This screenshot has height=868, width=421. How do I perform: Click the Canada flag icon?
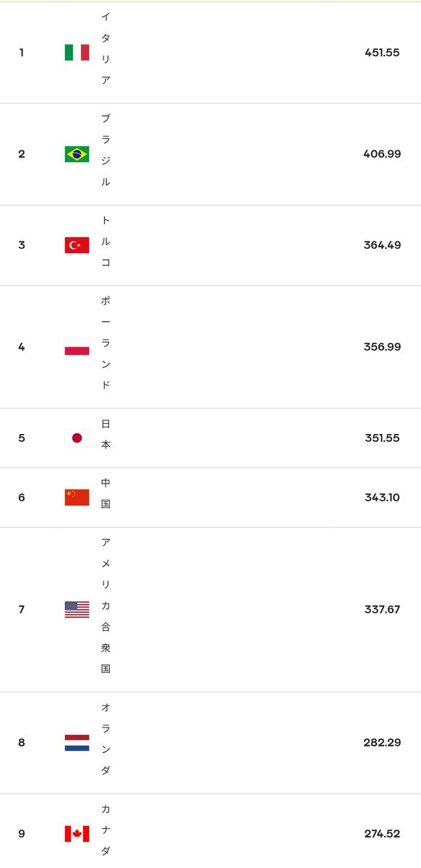click(77, 834)
